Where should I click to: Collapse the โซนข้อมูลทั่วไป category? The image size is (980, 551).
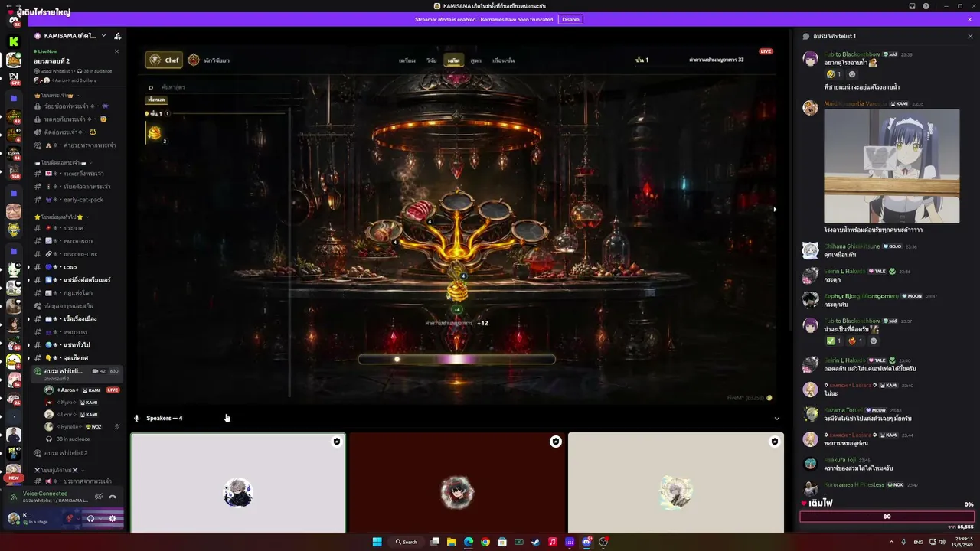(x=60, y=217)
